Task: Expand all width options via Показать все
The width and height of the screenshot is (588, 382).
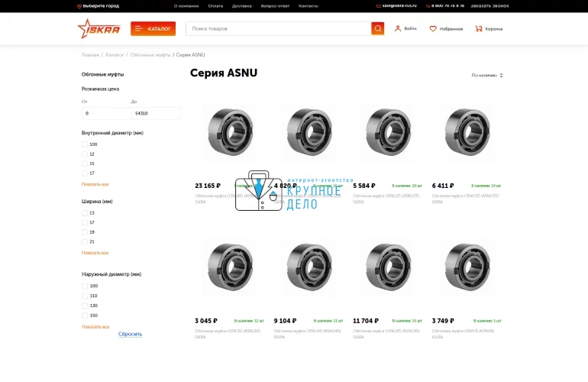Action: 95,253
